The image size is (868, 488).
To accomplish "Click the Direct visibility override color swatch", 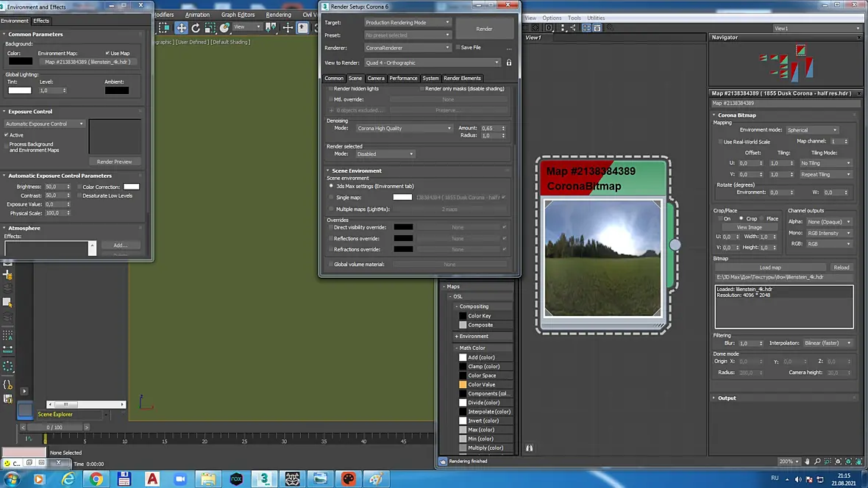I will (403, 227).
